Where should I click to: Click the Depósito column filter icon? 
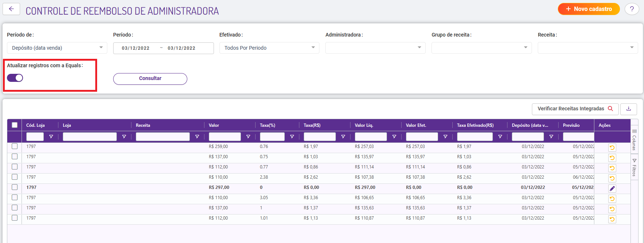[x=551, y=137]
